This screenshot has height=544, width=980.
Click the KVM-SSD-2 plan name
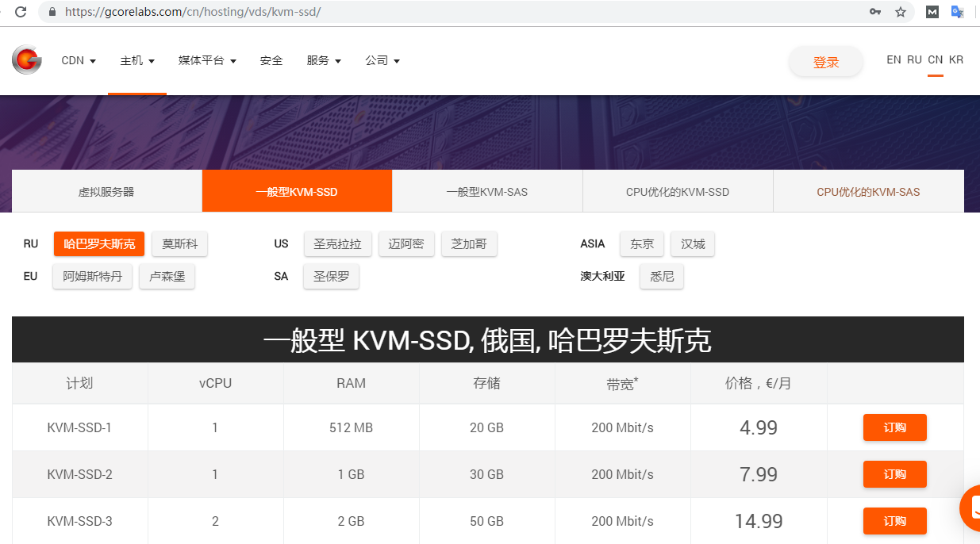point(79,474)
